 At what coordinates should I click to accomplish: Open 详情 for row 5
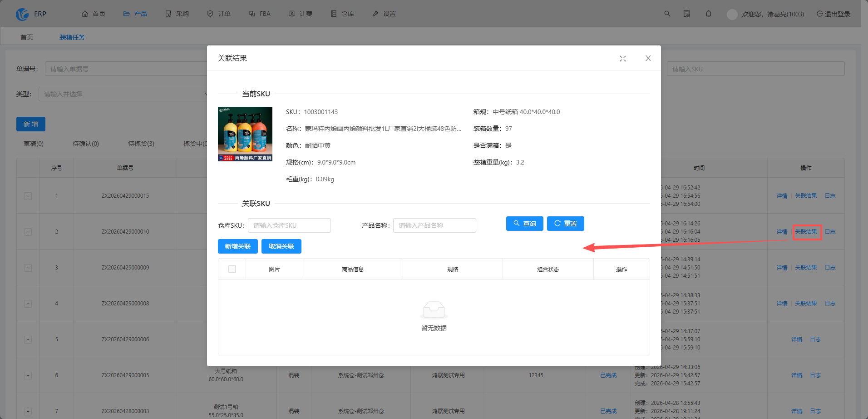pyautogui.click(x=797, y=339)
